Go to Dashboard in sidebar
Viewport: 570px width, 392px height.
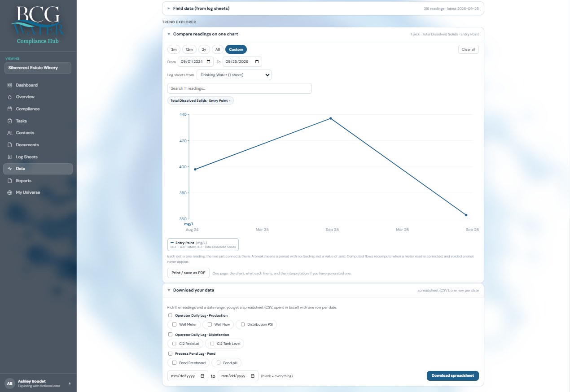click(x=38, y=85)
